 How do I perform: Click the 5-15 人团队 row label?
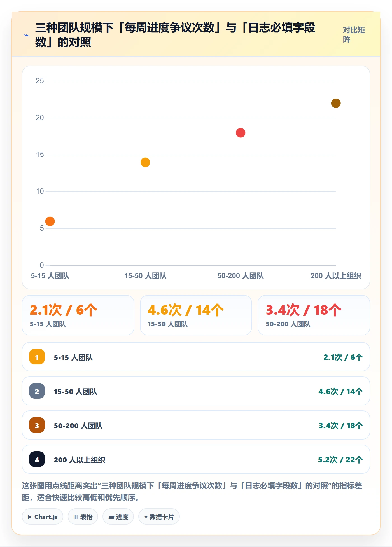(x=73, y=357)
